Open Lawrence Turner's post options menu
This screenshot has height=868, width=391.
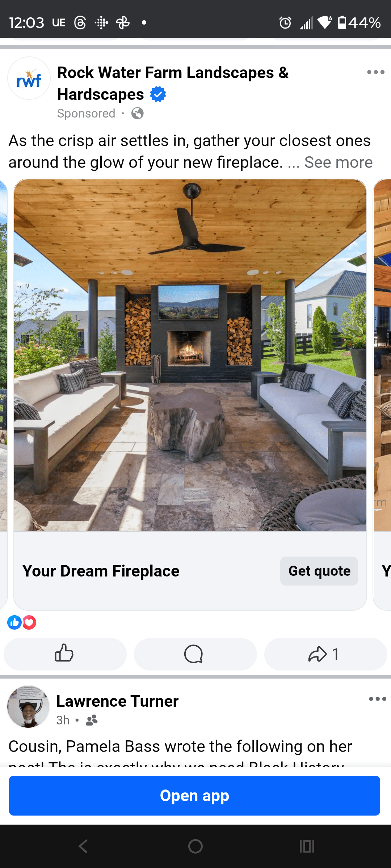tap(377, 699)
